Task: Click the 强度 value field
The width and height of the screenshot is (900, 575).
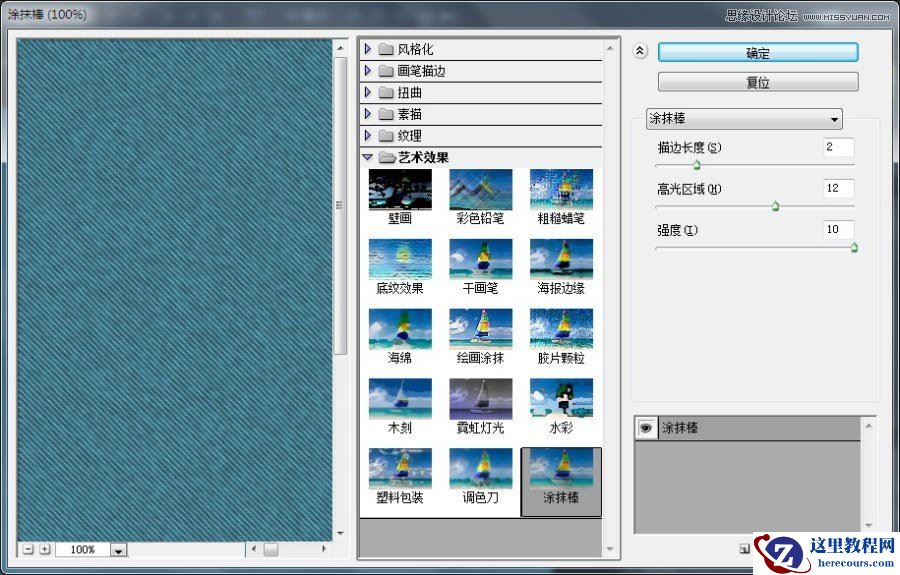Action: pos(839,230)
